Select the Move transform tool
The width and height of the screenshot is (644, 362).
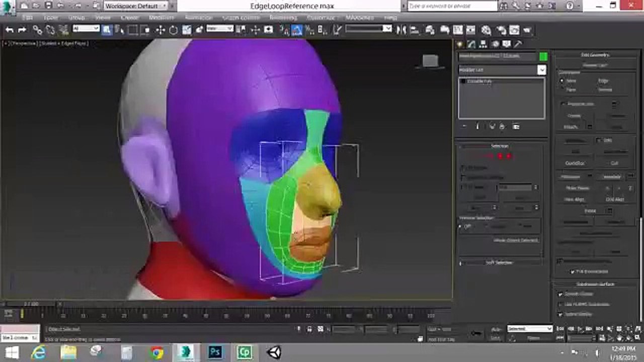point(160,30)
